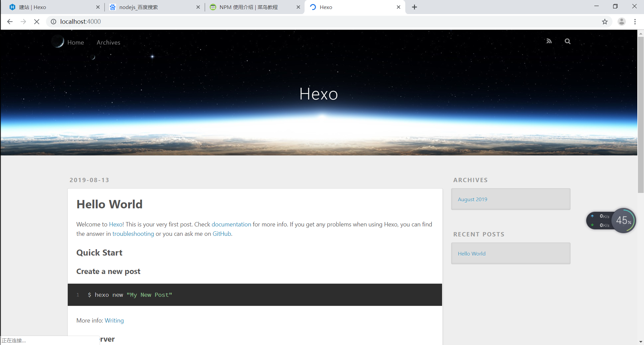The height and width of the screenshot is (345, 644).
Task: Open Chrome's three-dot menu
Action: [x=635, y=22]
